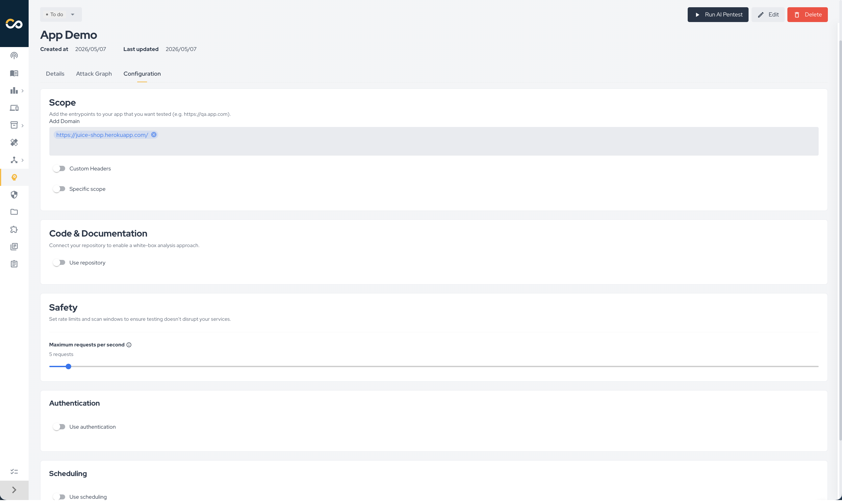This screenshot has height=504, width=842.
Task: Click the "5 requests" value text
Action: (x=61, y=354)
